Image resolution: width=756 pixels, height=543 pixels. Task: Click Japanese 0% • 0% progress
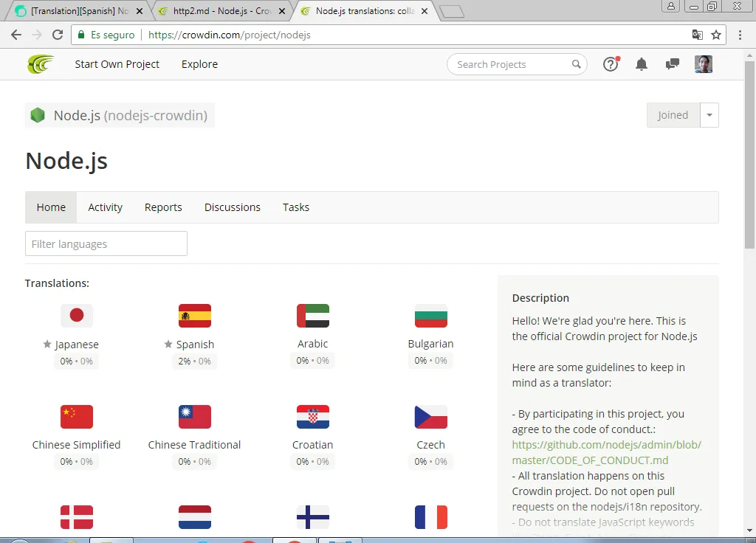click(x=76, y=362)
